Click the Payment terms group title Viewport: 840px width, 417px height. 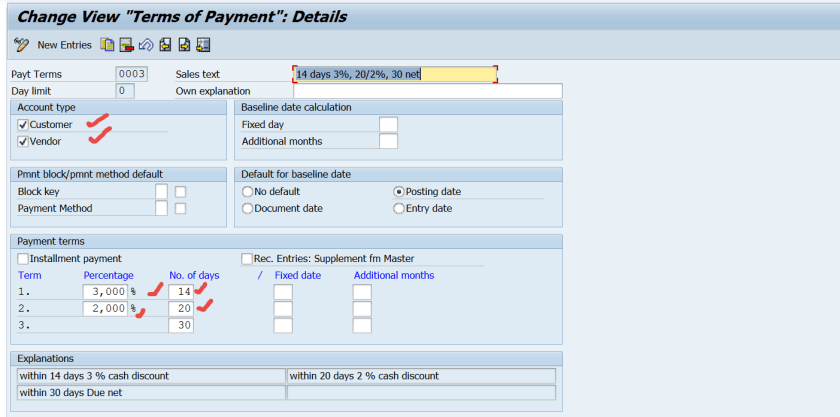click(x=51, y=241)
